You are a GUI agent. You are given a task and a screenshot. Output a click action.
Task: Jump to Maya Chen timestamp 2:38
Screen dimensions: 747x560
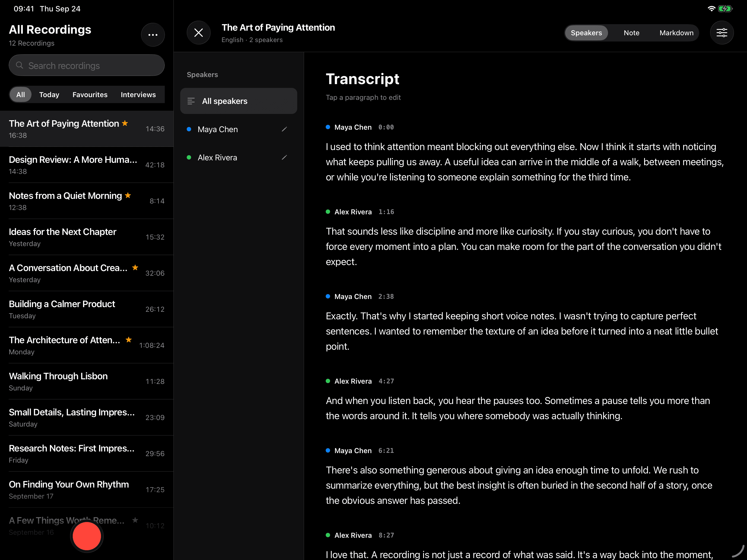pos(386,297)
